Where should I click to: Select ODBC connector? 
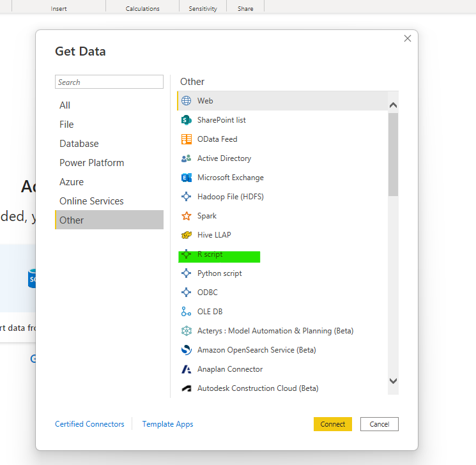tap(282, 293)
